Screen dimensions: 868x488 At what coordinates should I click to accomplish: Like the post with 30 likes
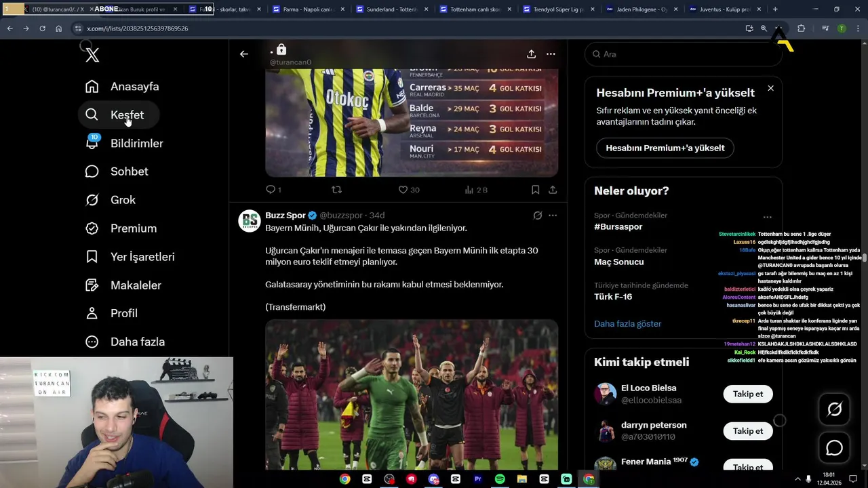pyautogui.click(x=409, y=190)
